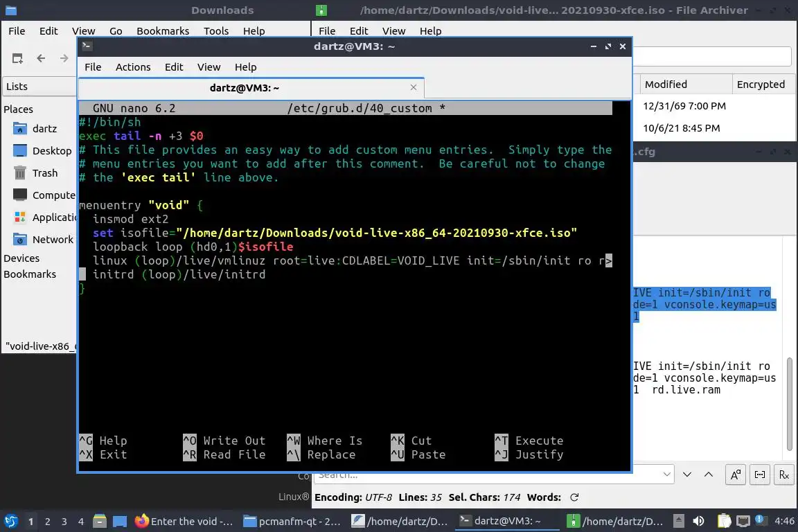Click the initrd (loop)/live/initrd line
This screenshot has width=798, height=532.
coord(179,274)
